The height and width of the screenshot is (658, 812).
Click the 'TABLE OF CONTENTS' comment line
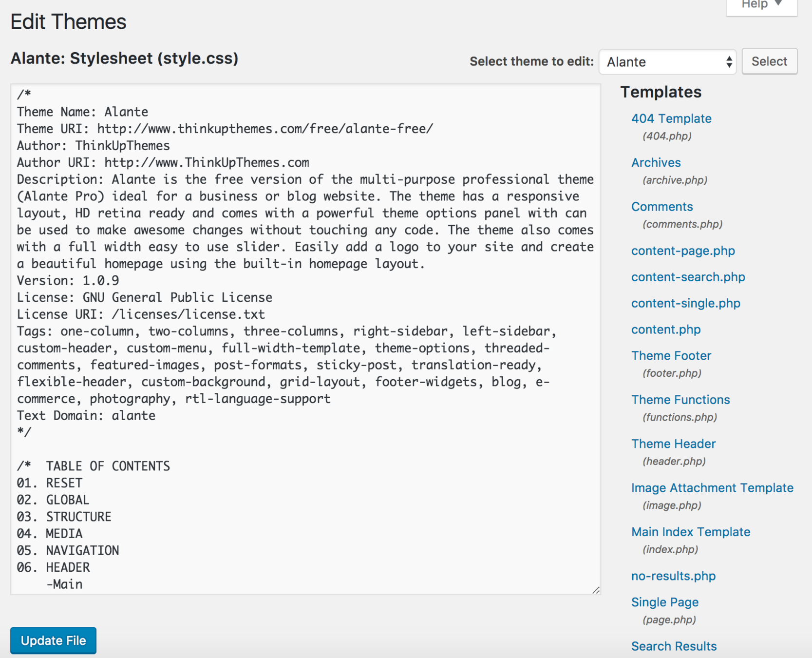click(94, 466)
